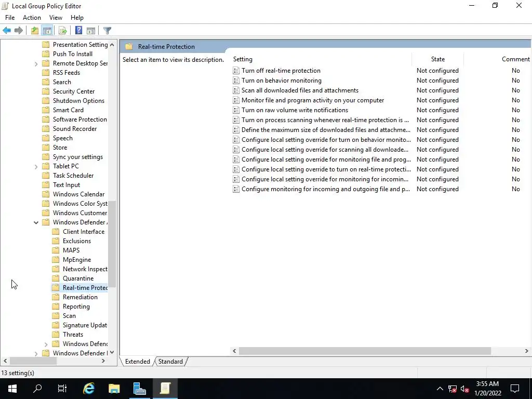Click the folder icon next to Exclusions
The image size is (532, 399).
[56, 241]
